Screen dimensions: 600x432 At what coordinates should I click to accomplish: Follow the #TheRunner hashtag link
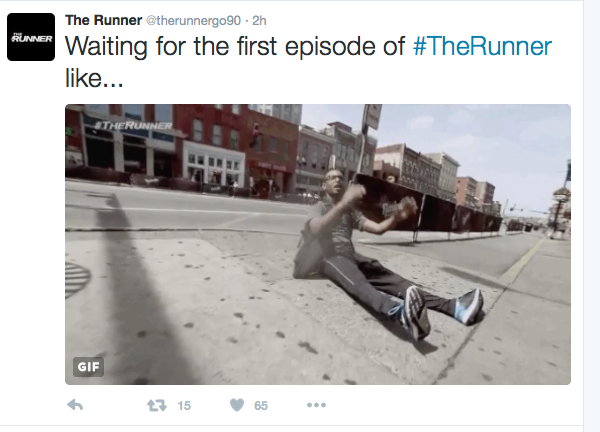coord(482,46)
